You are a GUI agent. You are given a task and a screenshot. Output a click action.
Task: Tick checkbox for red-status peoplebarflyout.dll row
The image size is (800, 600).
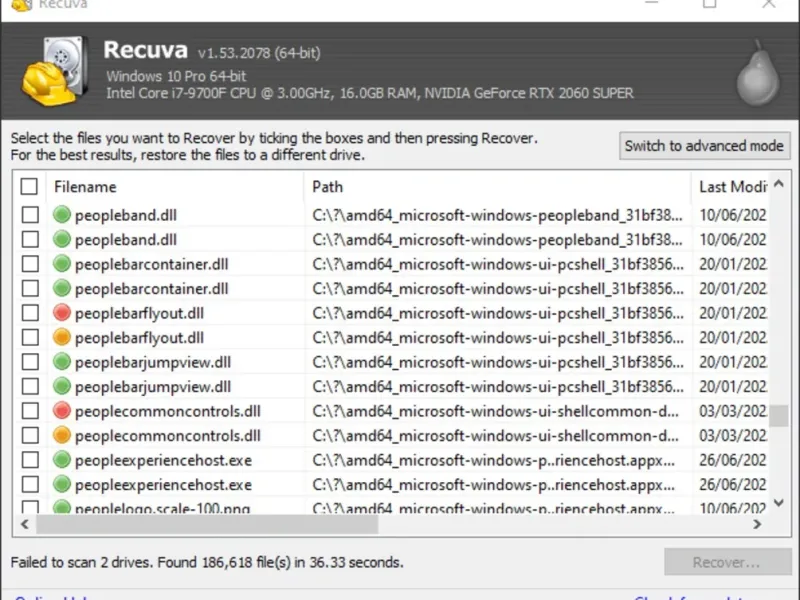pyautogui.click(x=30, y=313)
